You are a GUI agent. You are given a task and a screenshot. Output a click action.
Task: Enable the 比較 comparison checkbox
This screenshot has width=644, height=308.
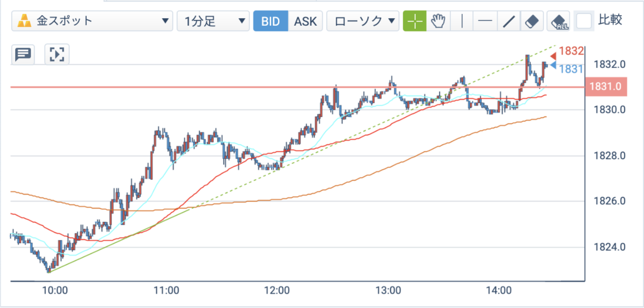584,21
